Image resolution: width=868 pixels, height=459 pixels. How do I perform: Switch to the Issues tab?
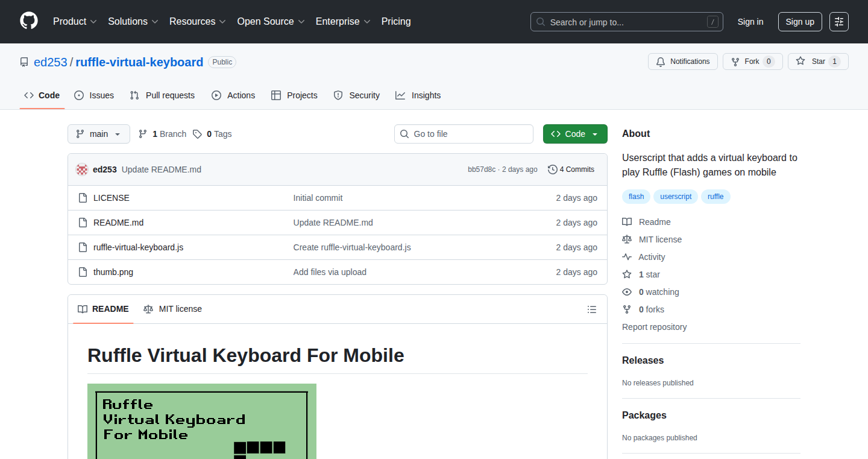[94, 95]
